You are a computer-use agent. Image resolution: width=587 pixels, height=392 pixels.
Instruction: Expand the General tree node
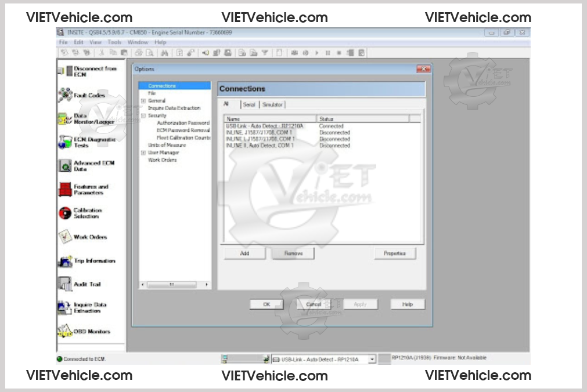point(143,101)
